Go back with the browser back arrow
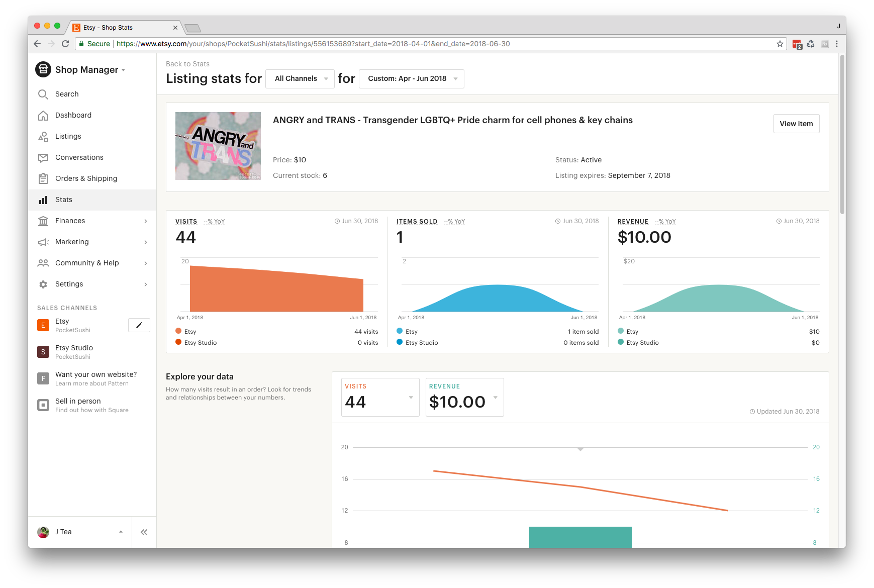Viewport: 874px width, 588px height. pos(37,44)
